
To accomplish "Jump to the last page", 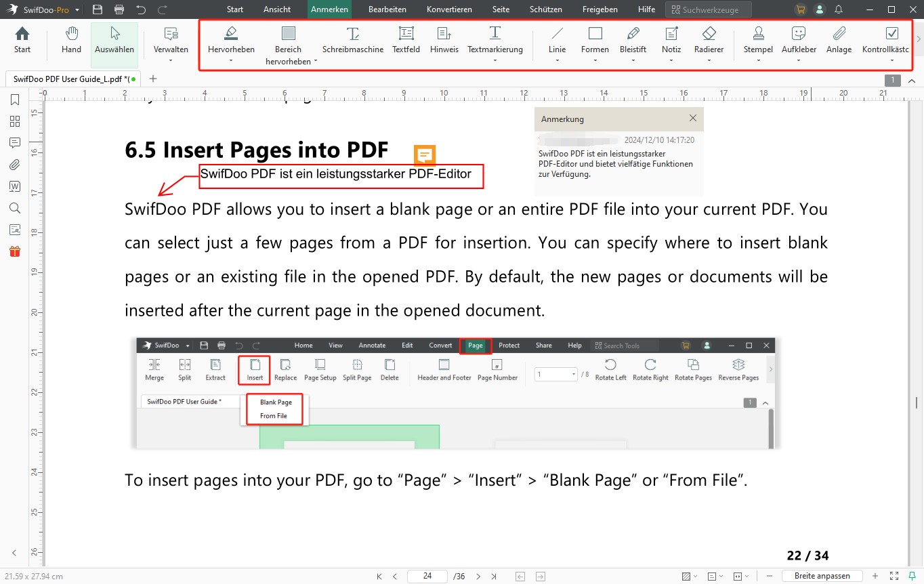I will point(494,577).
